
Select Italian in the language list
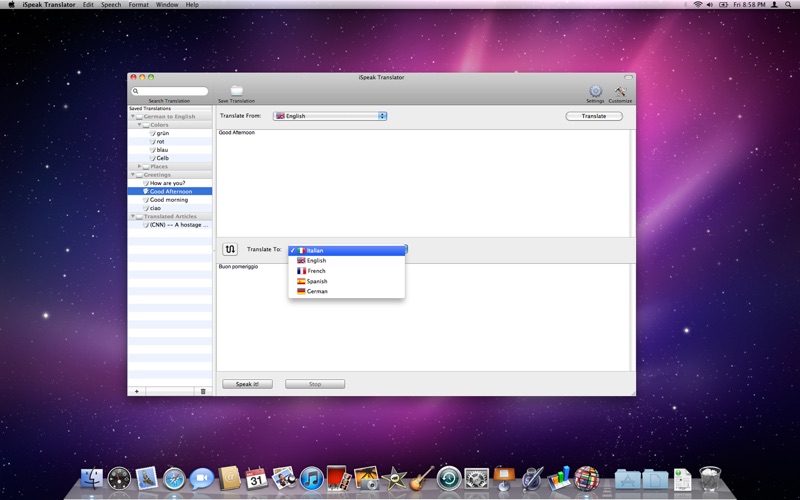click(x=347, y=251)
